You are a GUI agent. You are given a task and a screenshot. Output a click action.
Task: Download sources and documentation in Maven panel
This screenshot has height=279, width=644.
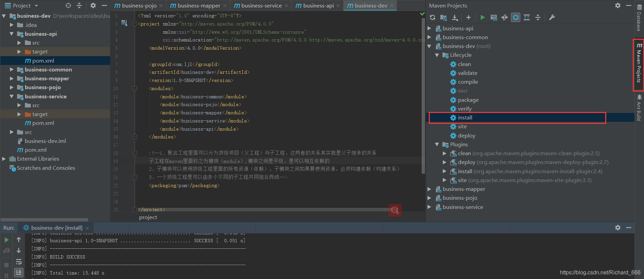455,17
